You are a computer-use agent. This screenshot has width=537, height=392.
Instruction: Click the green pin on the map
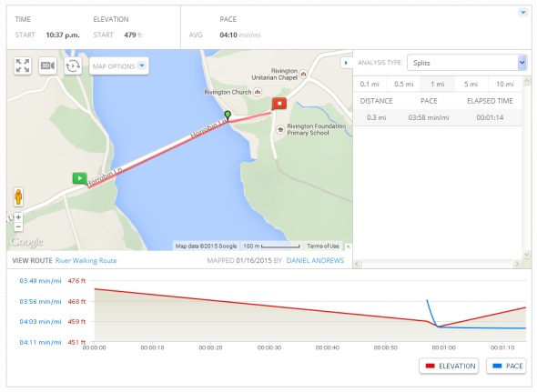pos(228,115)
